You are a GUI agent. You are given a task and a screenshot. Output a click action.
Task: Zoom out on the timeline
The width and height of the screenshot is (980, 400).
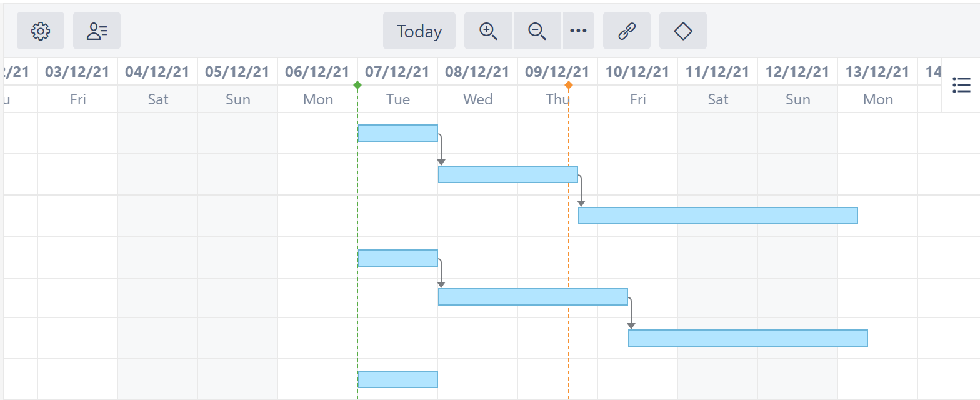point(537,30)
